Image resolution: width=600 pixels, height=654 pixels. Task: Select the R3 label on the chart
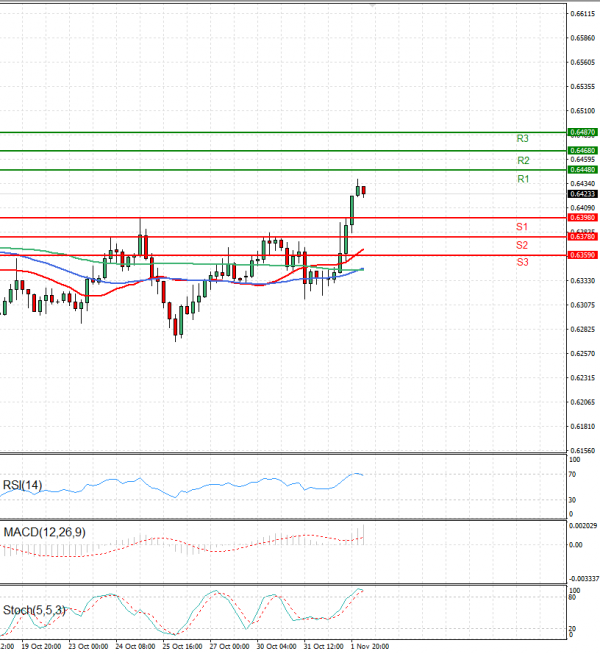(x=522, y=138)
